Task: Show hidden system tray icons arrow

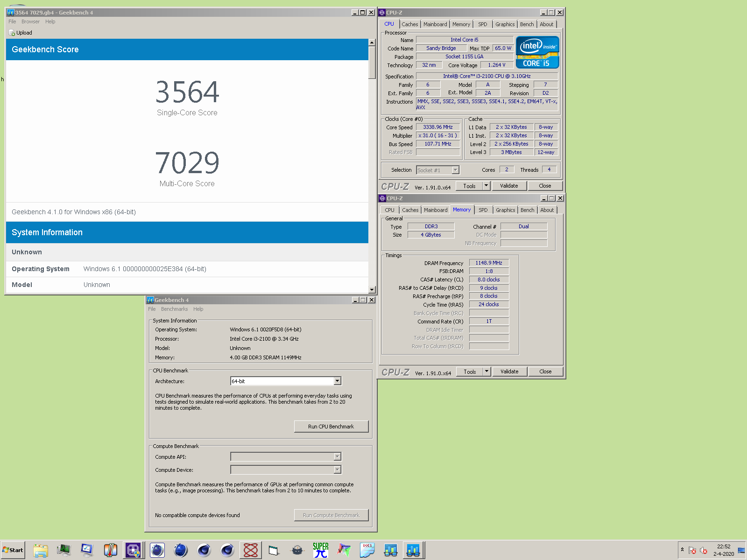Action: coord(682,550)
